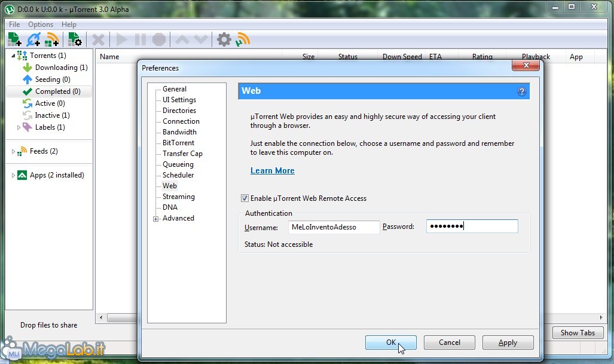Close the Preferences dialog
Image resolution: width=614 pixels, height=364 pixels.
click(526, 65)
